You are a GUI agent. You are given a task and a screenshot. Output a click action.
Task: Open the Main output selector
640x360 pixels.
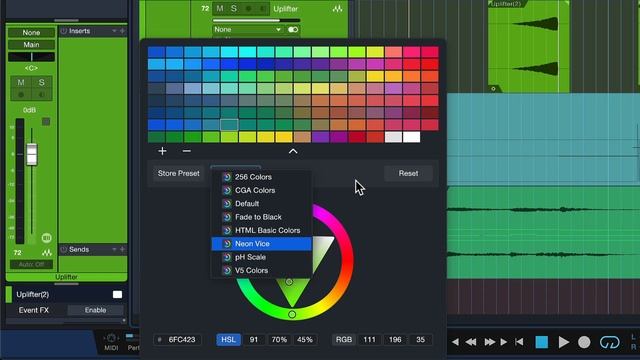click(x=31, y=45)
